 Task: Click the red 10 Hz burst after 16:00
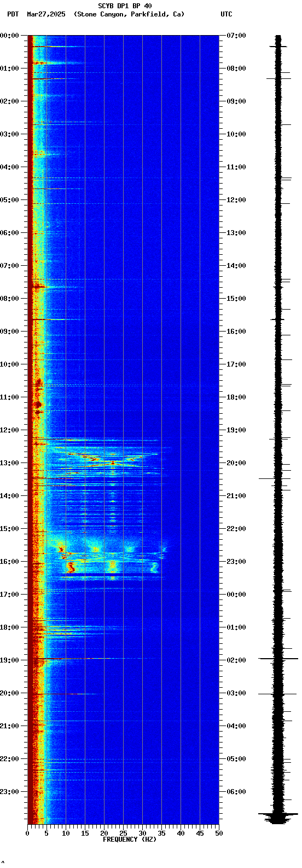pos(71,566)
